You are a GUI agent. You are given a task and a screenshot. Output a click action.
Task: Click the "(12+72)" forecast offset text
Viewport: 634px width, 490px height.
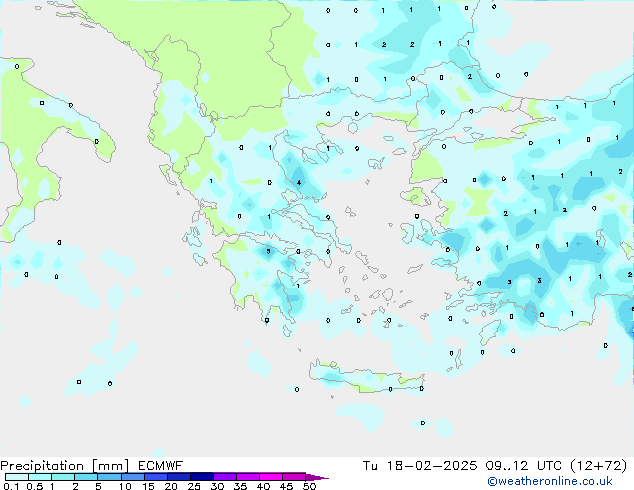[599, 466]
